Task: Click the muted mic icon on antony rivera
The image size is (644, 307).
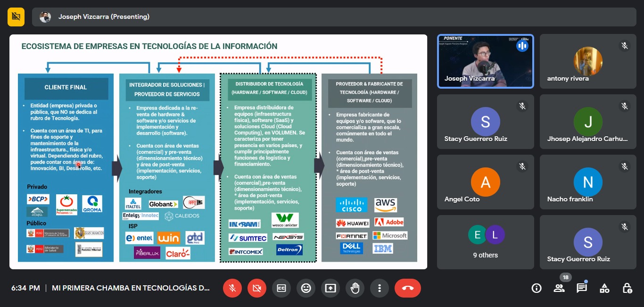Action: tap(625, 46)
